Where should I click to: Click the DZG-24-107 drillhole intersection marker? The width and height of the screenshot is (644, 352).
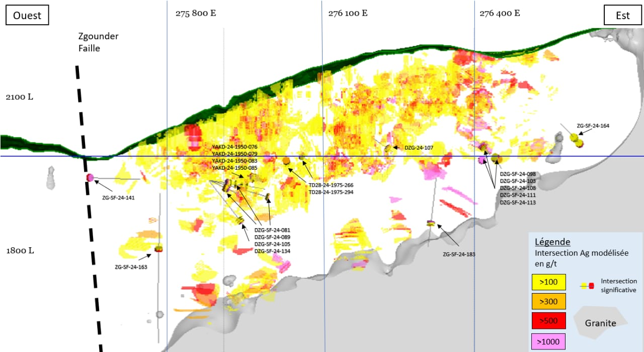click(388, 149)
